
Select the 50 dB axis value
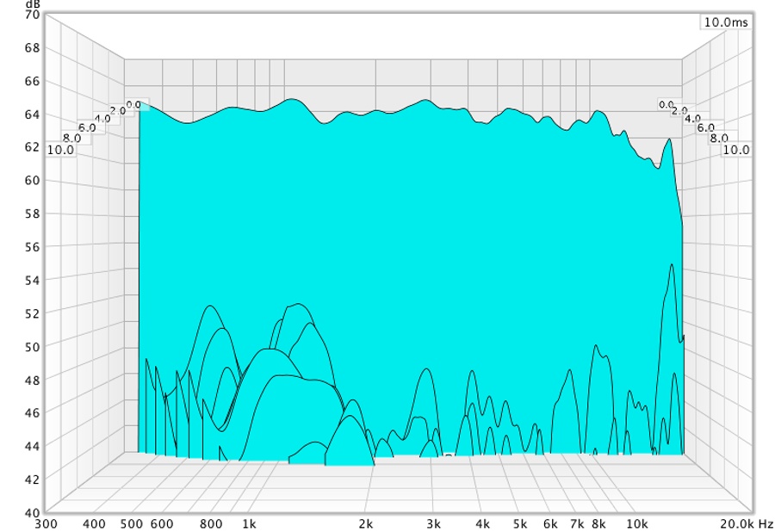pos(32,347)
